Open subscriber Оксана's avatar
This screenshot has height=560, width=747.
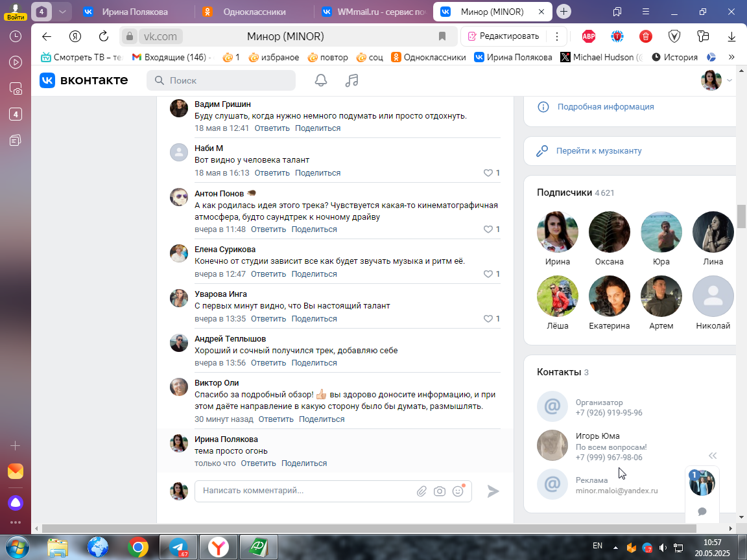[610, 232]
